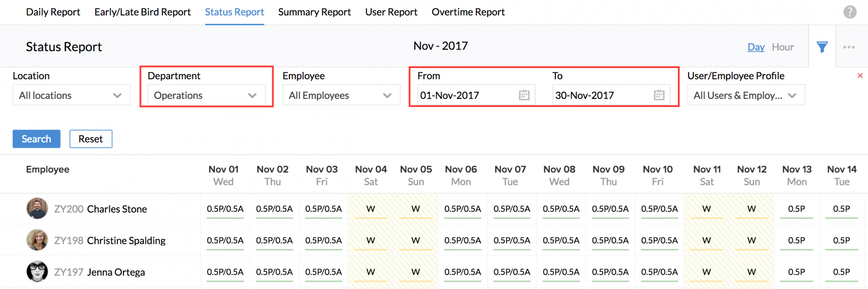The width and height of the screenshot is (868, 289).
Task: Open the Department dropdown showing Operations
Action: click(206, 95)
